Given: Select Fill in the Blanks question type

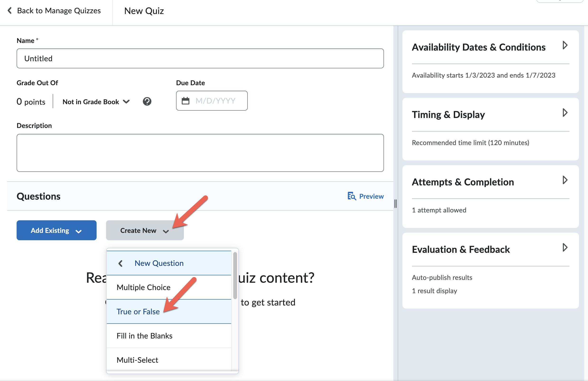Looking at the screenshot, I should point(144,335).
